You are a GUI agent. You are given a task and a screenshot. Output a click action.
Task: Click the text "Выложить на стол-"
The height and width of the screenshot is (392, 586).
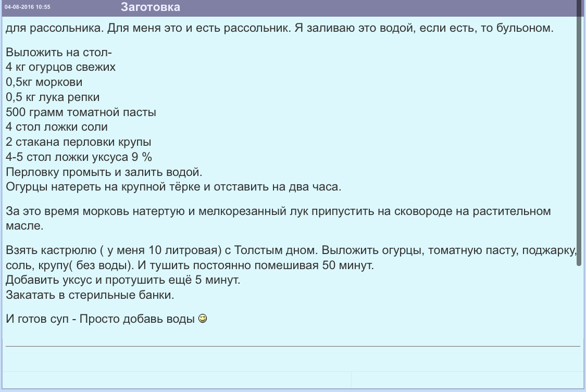(x=59, y=52)
